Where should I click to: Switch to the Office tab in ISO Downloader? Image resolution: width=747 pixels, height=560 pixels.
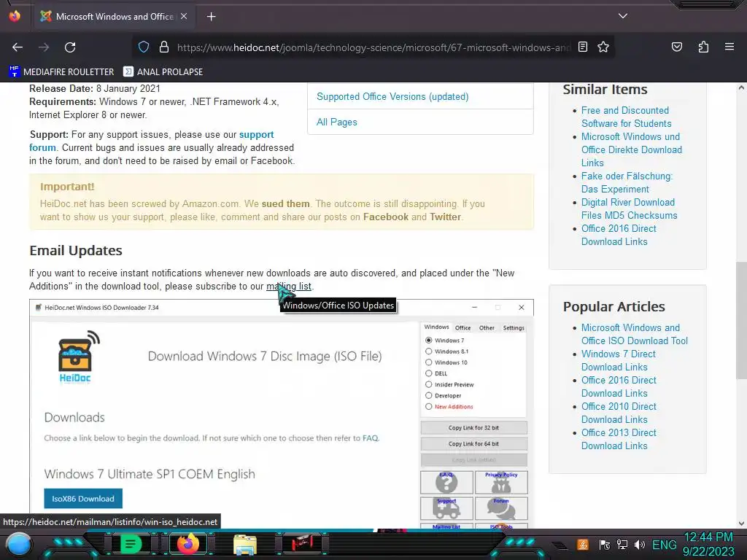click(x=462, y=327)
